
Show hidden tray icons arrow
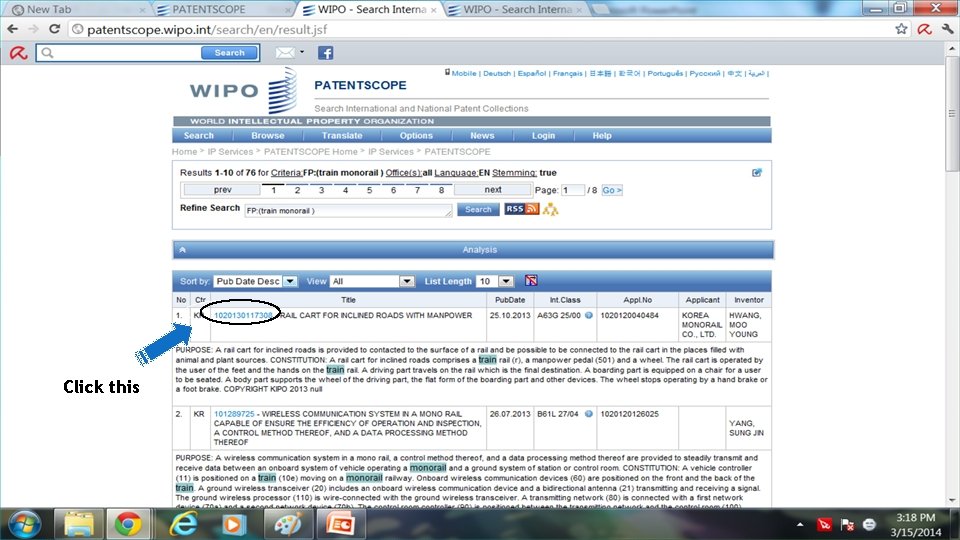click(800, 525)
